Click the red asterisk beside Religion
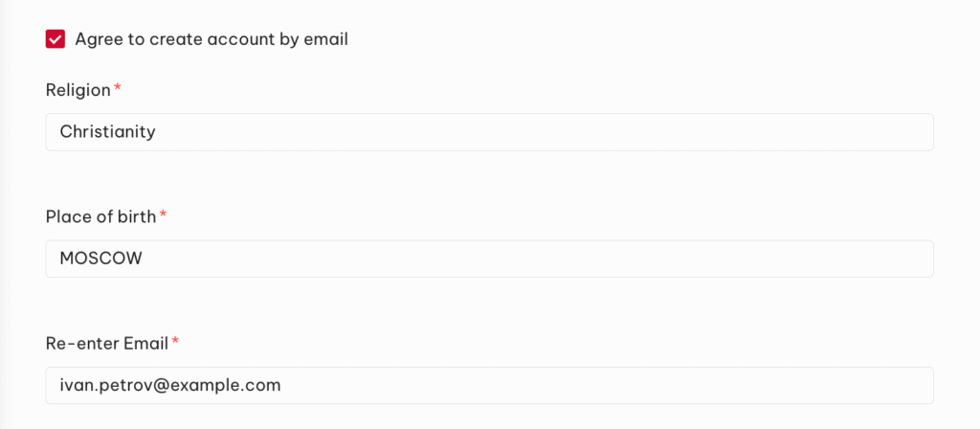 pyautogui.click(x=118, y=88)
